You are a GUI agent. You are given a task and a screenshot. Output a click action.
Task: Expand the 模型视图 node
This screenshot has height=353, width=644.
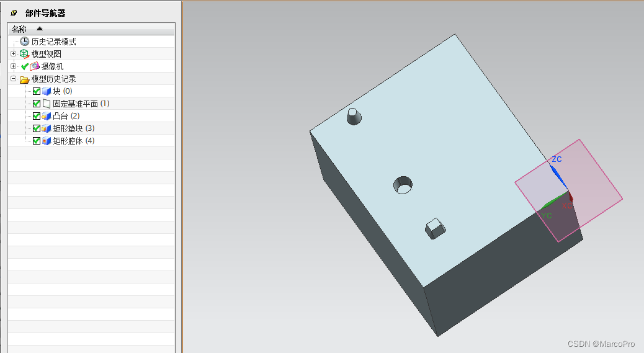pos(13,54)
